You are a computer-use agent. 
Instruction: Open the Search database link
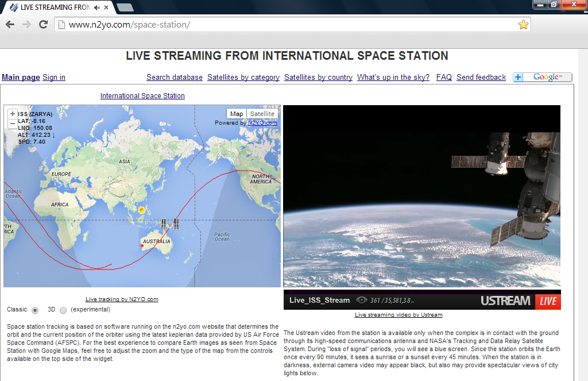(174, 78)
